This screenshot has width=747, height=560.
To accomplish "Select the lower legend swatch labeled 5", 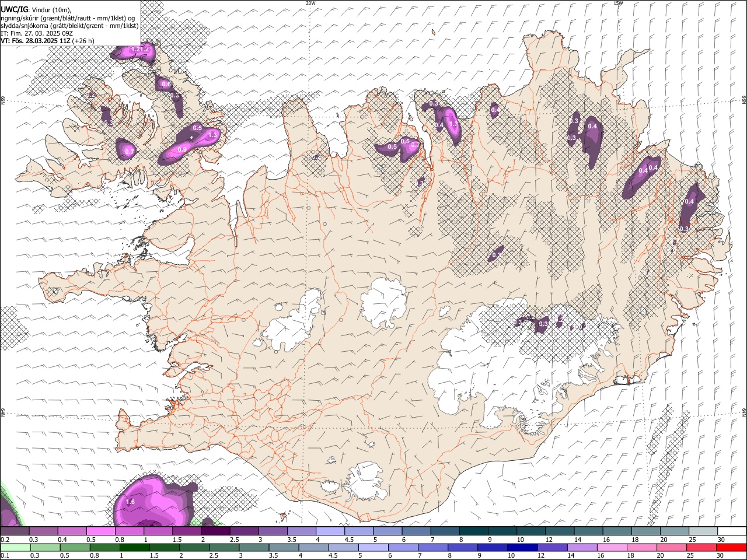I will 373,548.
